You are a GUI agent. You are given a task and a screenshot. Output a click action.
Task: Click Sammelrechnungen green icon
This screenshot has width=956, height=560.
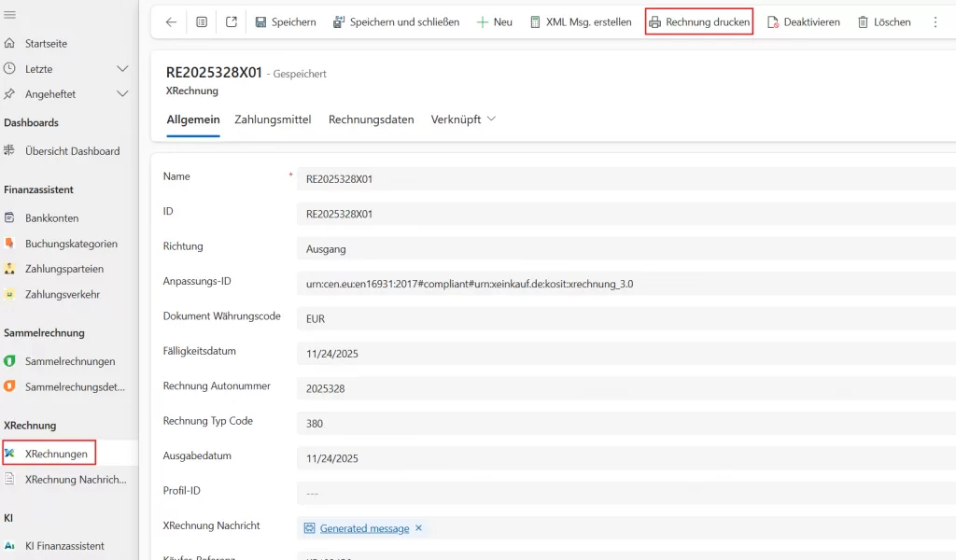(9, 361)
